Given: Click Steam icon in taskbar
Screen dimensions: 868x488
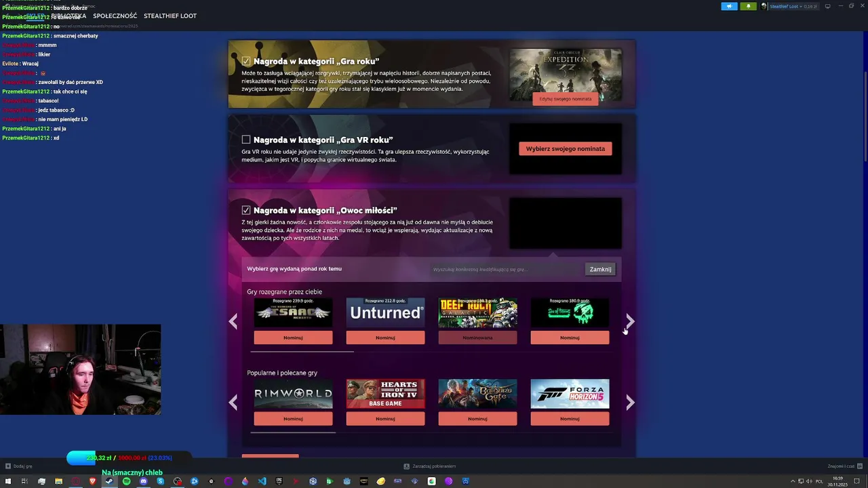Looking at the screenshot, I should (109, 481).
